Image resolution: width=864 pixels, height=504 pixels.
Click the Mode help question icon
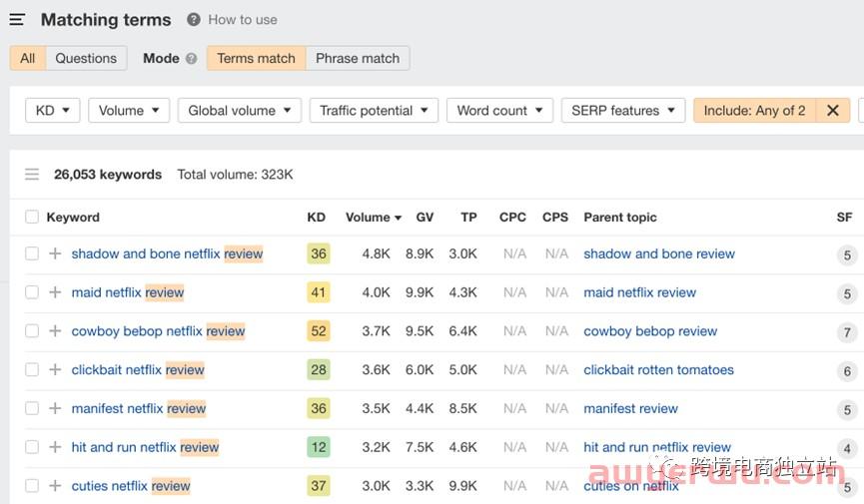191,59
